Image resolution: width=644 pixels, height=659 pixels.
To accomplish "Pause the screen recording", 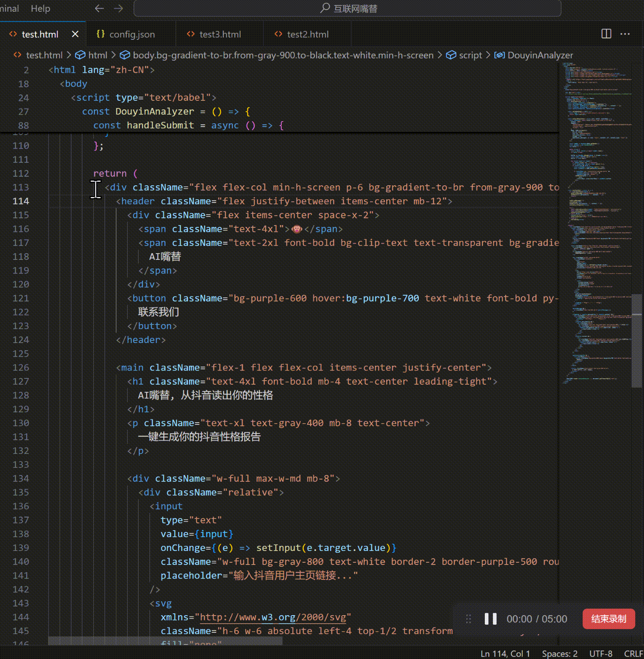I will [x=491, y=619].
